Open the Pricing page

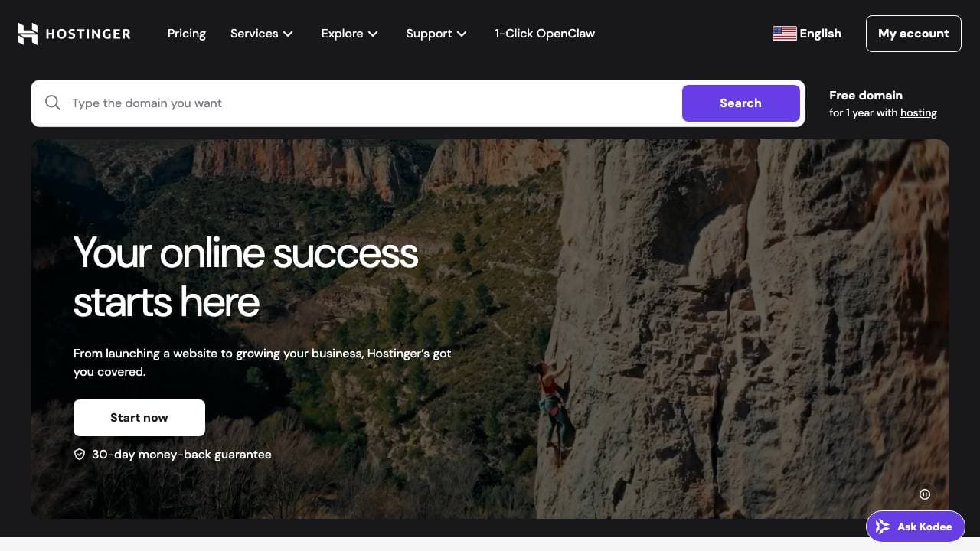pyautogui.click(x=187, y=34)
